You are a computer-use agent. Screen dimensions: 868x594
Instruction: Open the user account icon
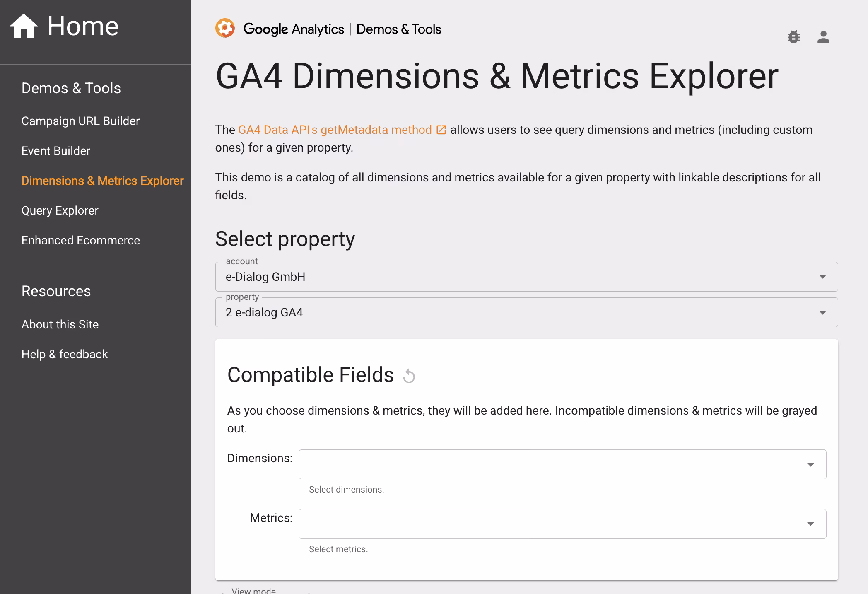[x=823, y=37]
